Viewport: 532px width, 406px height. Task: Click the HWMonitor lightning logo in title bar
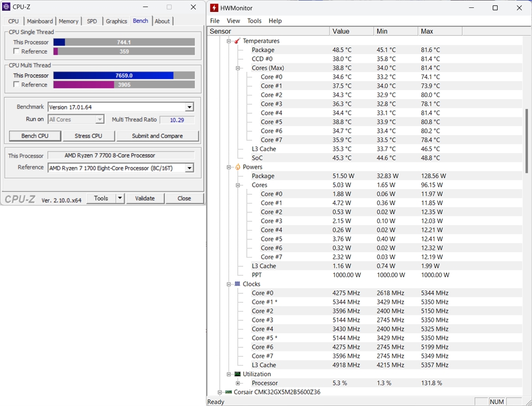pyautogui.click(x=214, y=8)
